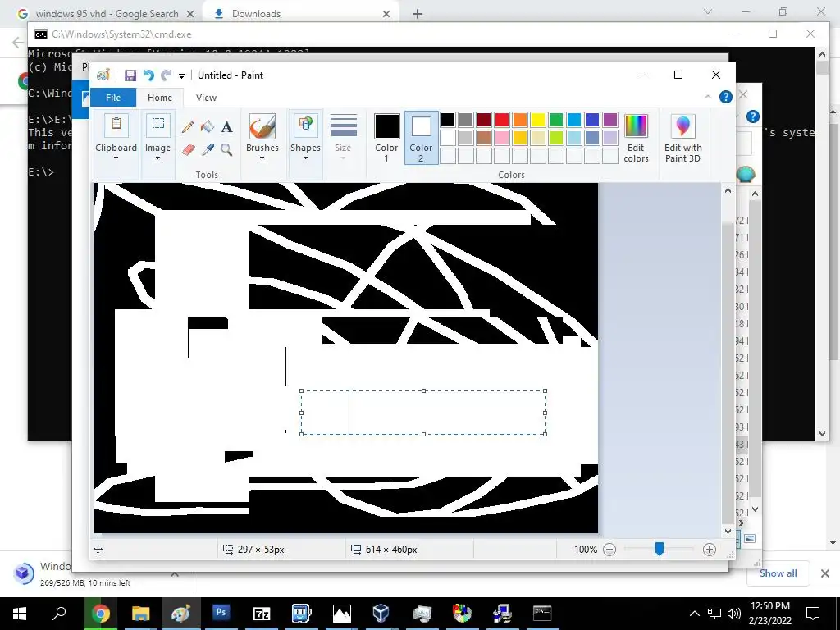The width and height of the screenshot is (840, 630).
Task: Switch to the View ribbon tab
Action: point(206,98)
